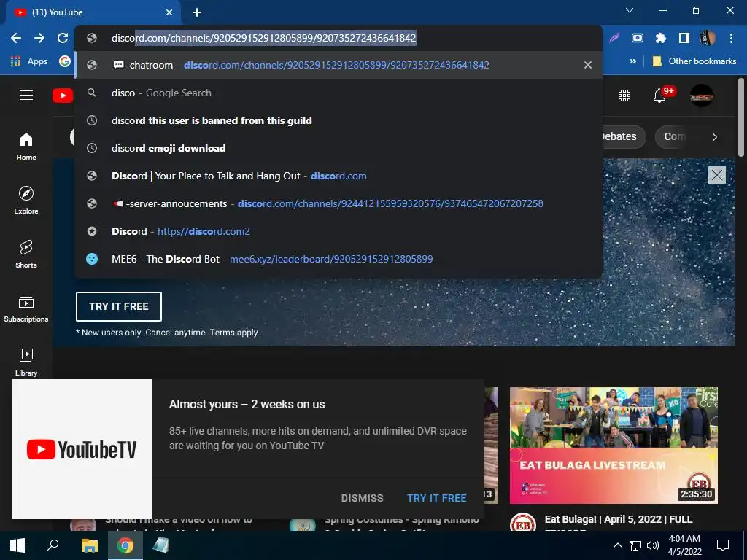This screenshot has width=747, height=560.
Task: Select the Debates category chip
Action: pyautogui.click(x=623, y=136)
